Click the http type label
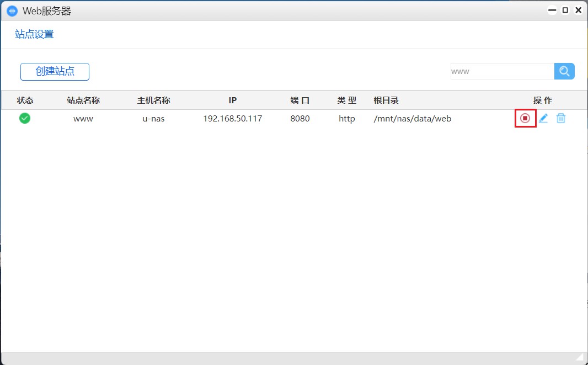Image resolution: width=588 pixels, height=365 pixels. 346,118
